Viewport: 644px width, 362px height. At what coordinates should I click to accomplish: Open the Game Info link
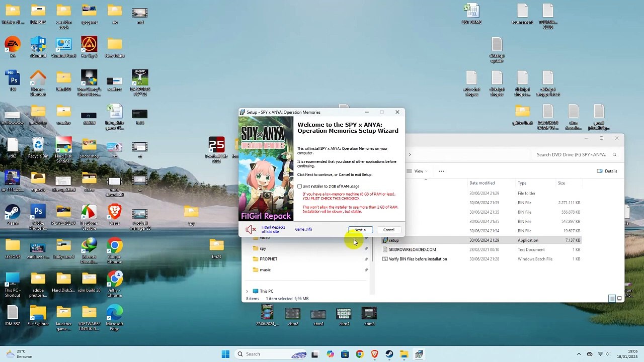[x=303, y=229]
